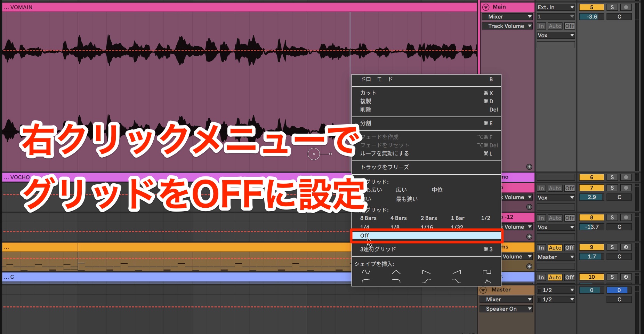Open the cue out 1/2 dropdown
The height and width of the screenshot is (334, 644).
556,290
